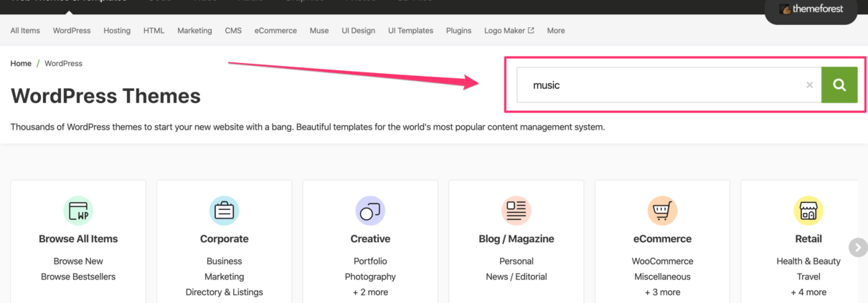
Task: Advance category carousel with right arrow
Action: (x=858, y=247)
